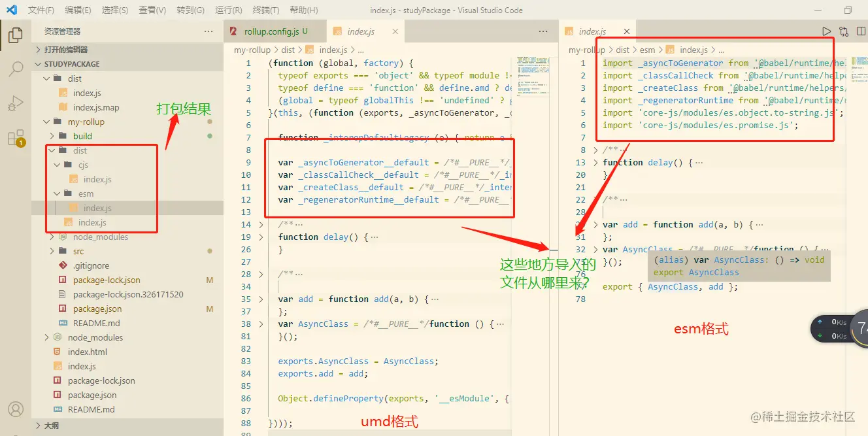
Task: Click the 资源管理器 panel title
Action: [x=63, y=31]
